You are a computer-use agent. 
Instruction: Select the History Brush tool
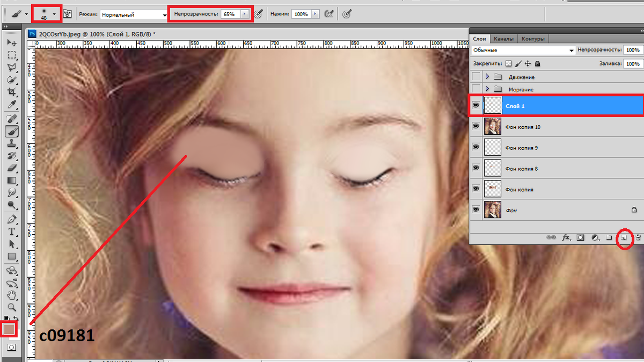click(12, 155)
